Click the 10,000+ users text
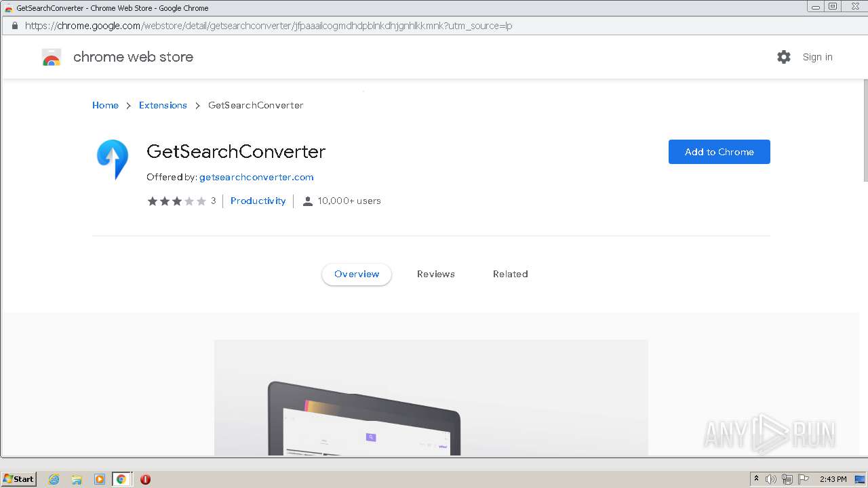The width and height of the screenshot is (868, 488). point(349,201)
